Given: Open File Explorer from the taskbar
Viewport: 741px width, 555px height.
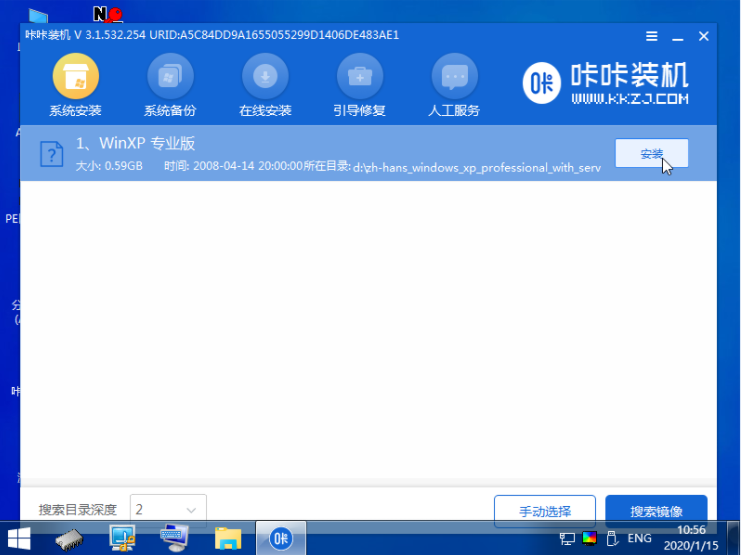Looking at the screenshot, I should coord(228,539).
